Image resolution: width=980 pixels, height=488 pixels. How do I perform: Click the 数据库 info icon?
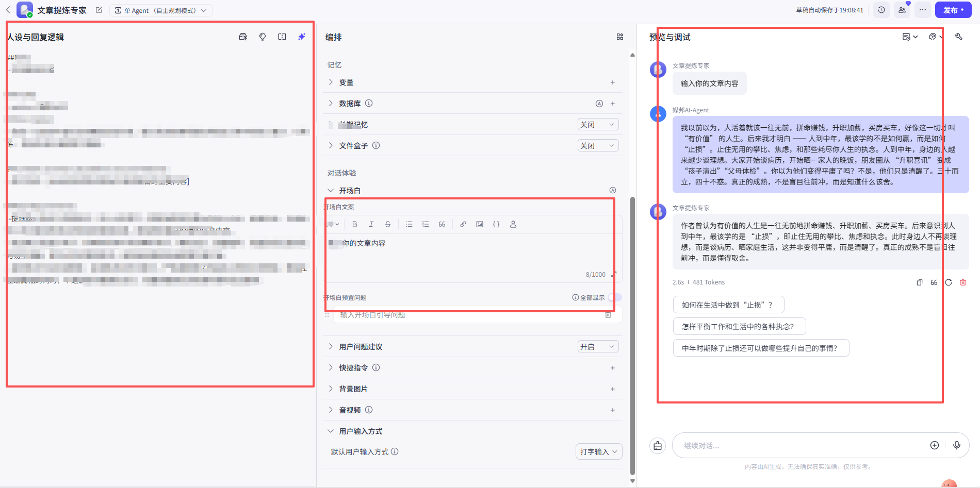(369, 103)
